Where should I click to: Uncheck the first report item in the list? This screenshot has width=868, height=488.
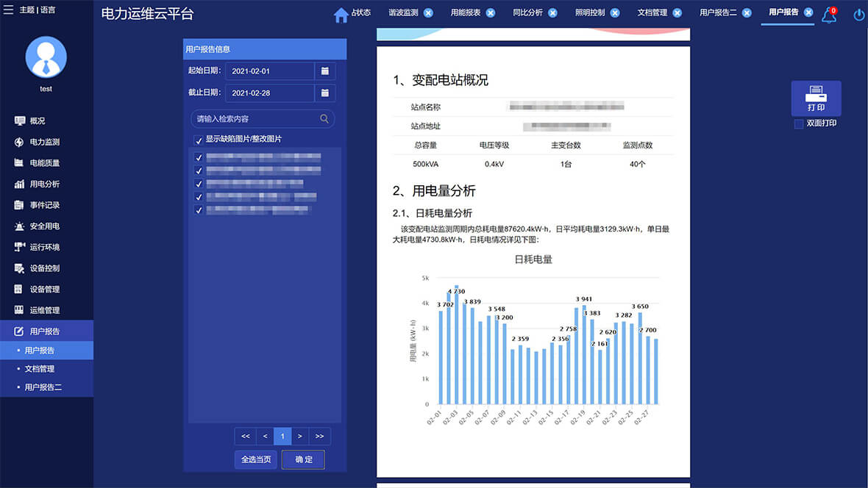(198, 157)
